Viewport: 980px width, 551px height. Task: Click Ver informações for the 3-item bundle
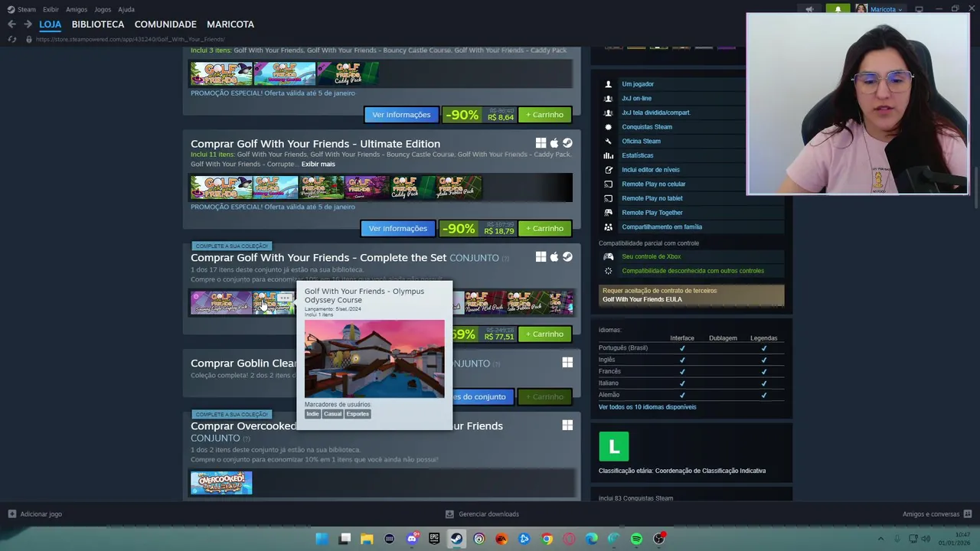coord(401,115)
